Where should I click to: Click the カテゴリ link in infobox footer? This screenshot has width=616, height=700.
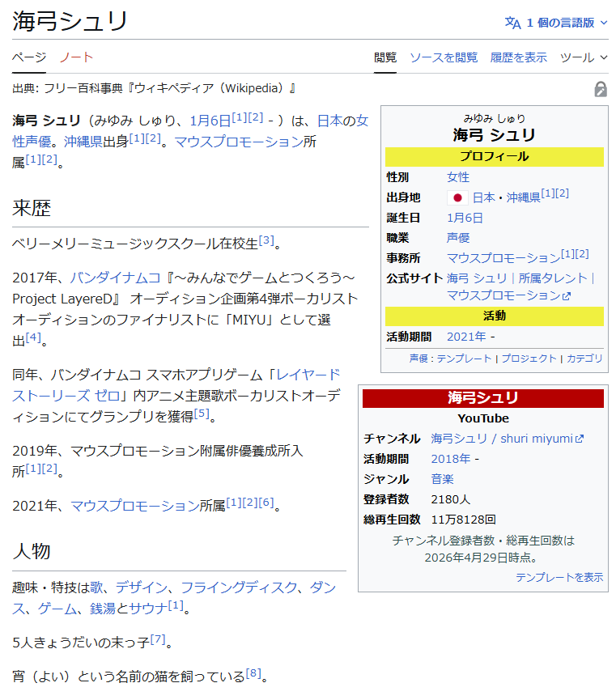pos(584,358)
